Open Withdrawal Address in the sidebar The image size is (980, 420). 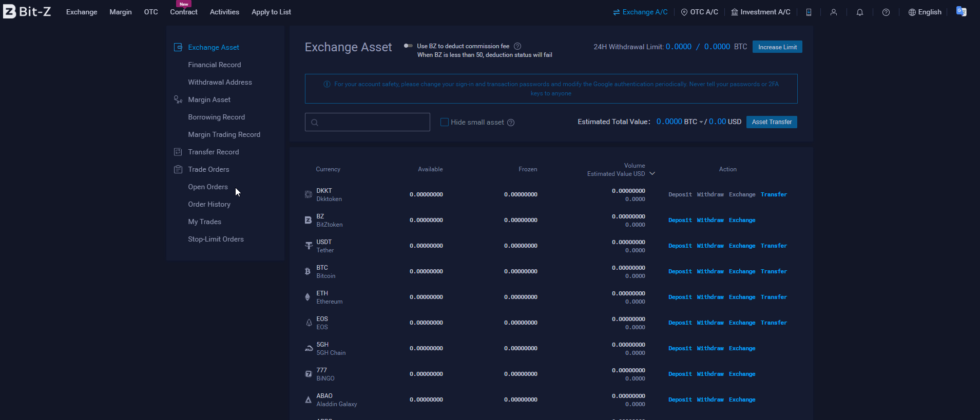[220, 82]
